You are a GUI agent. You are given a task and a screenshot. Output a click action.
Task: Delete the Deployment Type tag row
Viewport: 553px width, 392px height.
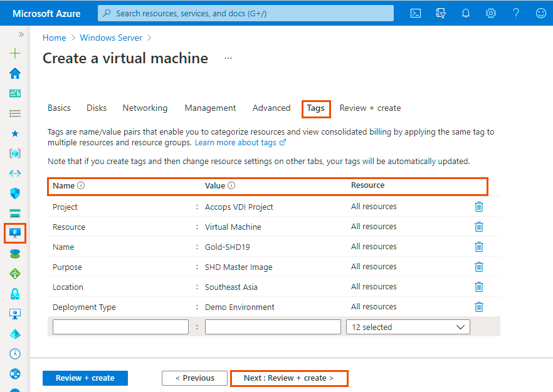[478, 307]
